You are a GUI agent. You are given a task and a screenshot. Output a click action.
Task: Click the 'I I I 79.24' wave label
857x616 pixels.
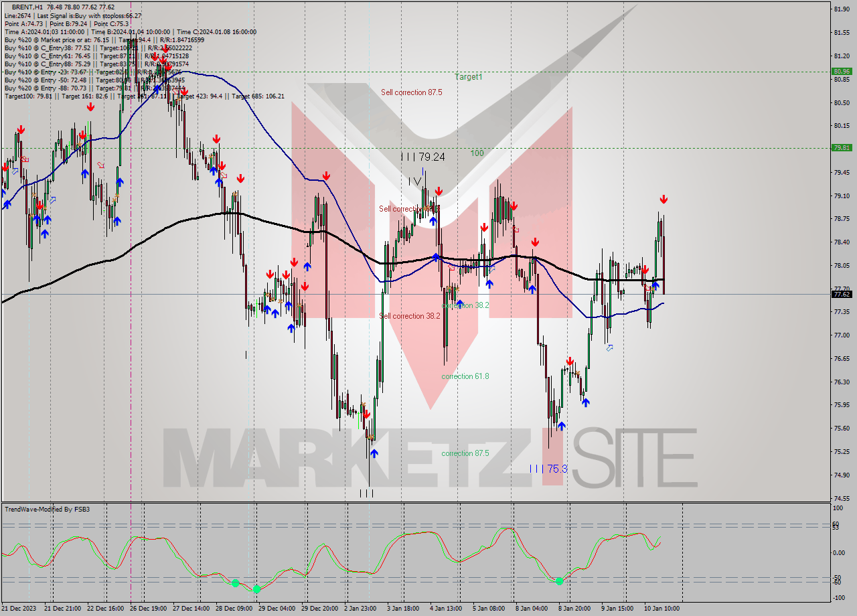tap(422, 157)
